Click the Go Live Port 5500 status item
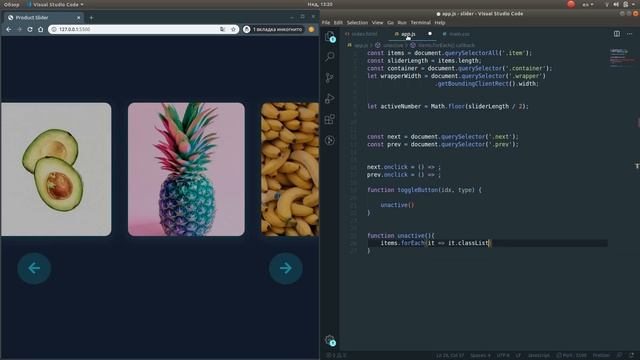Viewport: 640px width, 360px height. [571, 356]
